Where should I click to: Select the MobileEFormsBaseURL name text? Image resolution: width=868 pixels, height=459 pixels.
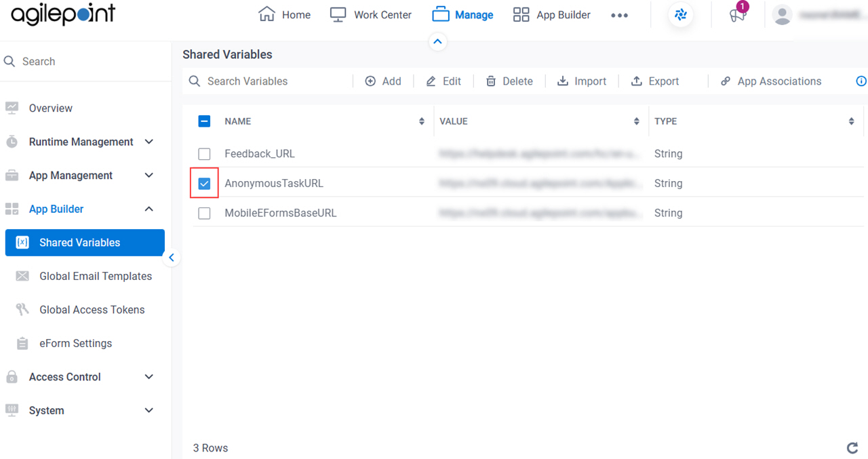[281, 214]
